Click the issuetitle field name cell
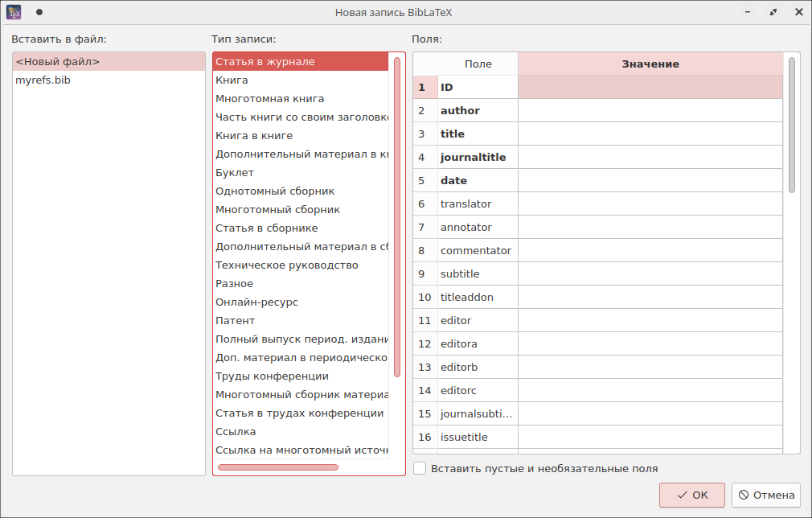Image resolution: width=812 pixels, height=518 pixels. (478, 437)
